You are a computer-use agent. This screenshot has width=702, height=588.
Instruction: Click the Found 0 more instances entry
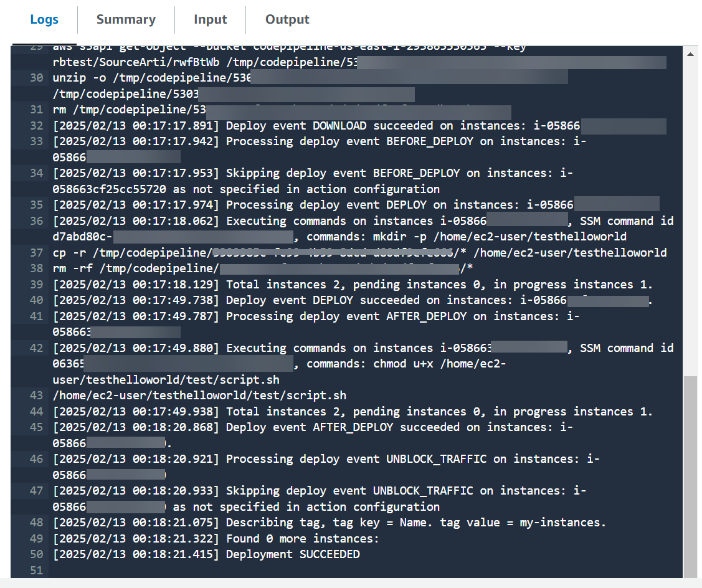(206, 538)
